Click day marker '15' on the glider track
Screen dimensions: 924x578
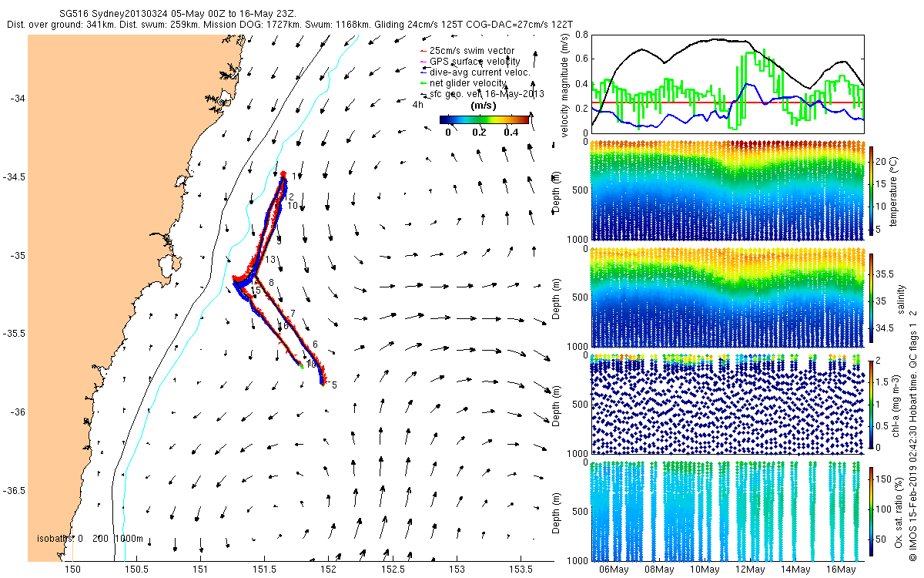click(256, 290)
